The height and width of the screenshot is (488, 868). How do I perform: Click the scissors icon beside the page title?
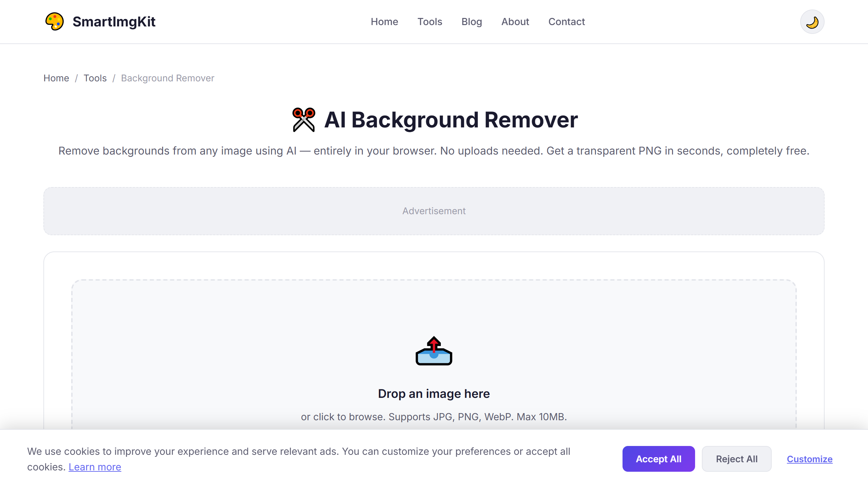[304, 120]
